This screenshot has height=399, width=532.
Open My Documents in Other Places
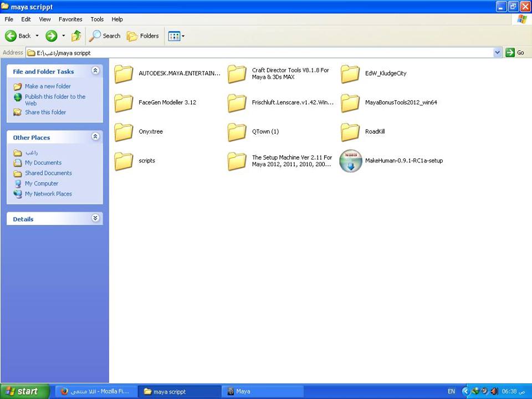pyautogui.click(x=43, y=162)
